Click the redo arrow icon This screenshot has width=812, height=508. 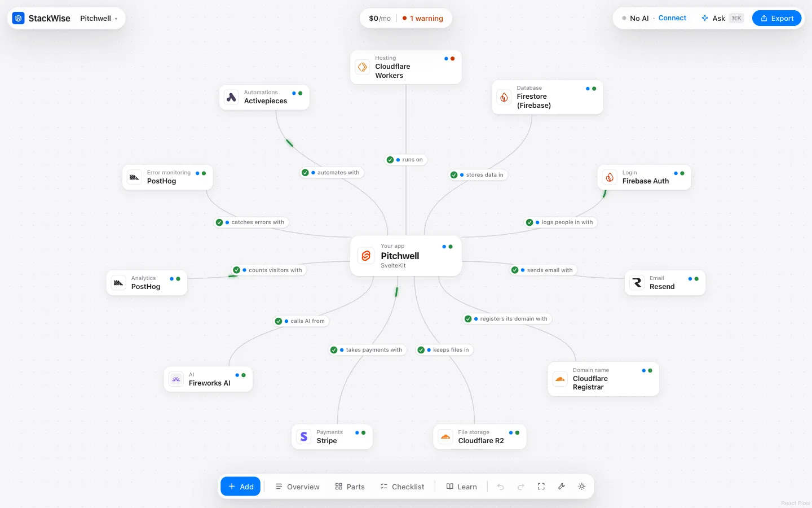(521, 487)
